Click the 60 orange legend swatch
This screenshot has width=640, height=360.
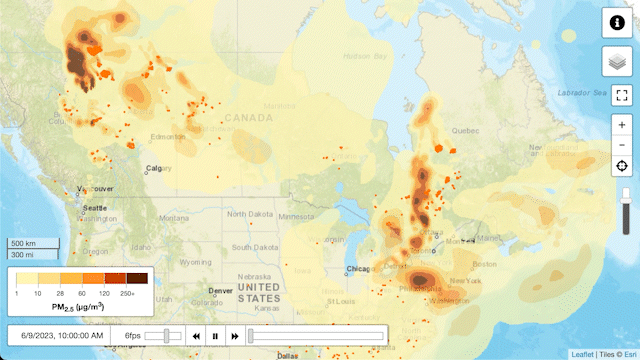[x=93, y=278]
